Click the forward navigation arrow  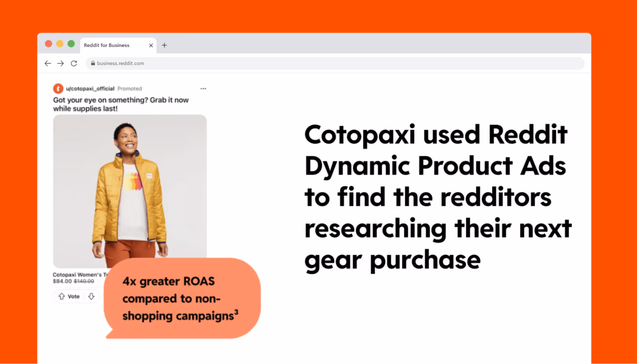[61, 63]
